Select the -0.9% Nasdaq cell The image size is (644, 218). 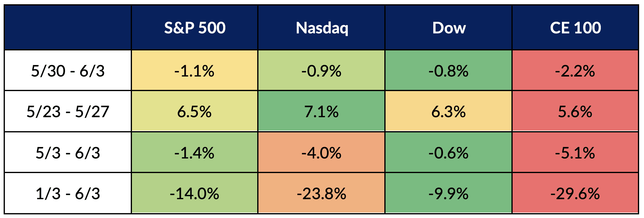click(322, 71)
